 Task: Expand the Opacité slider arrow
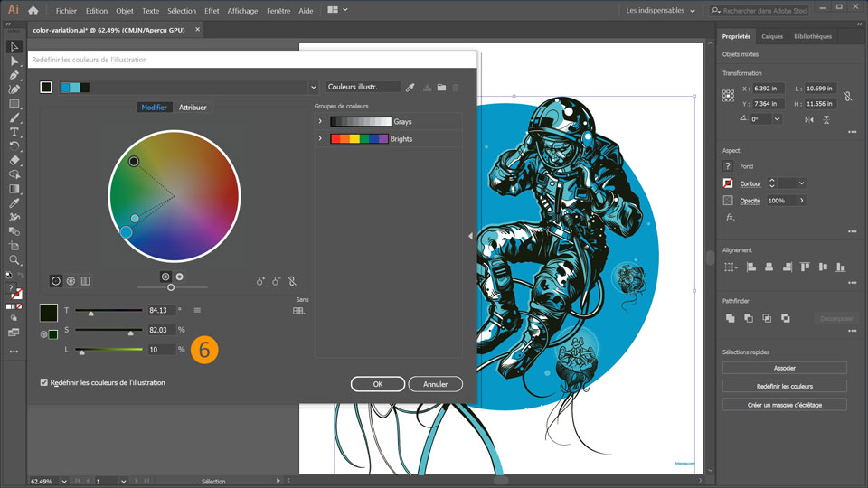coord(802,201)
